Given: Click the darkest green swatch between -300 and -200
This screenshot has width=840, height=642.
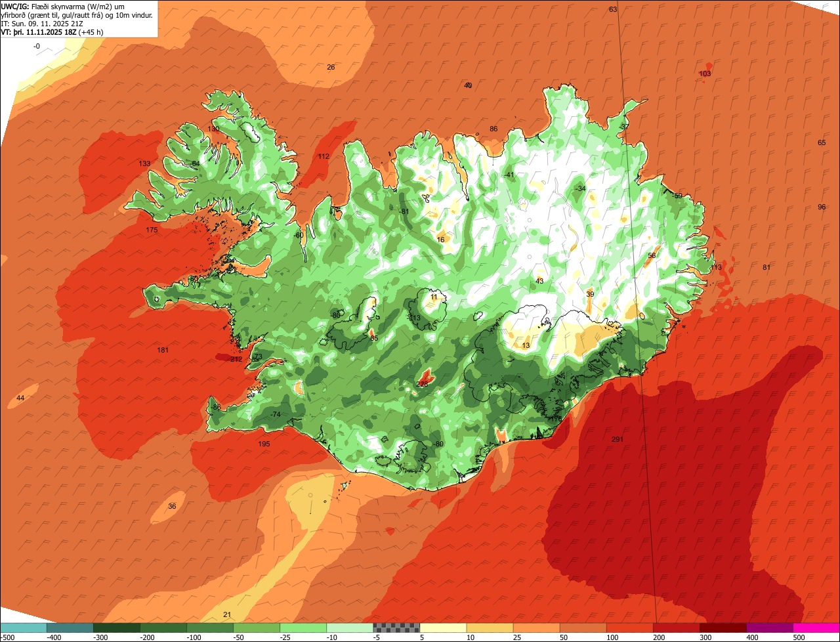Looking at the screenshot, I should click(116, 628).
